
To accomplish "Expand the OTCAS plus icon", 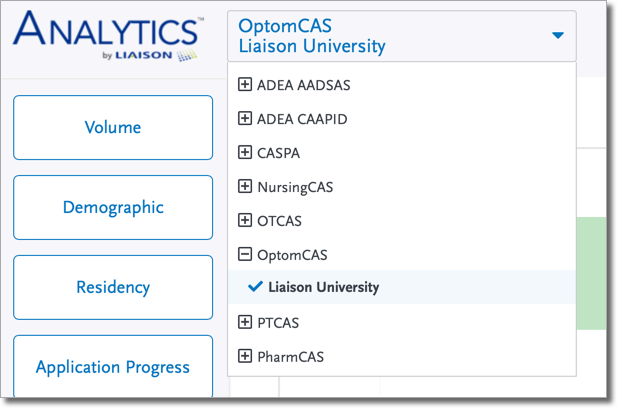I will 245,220.
